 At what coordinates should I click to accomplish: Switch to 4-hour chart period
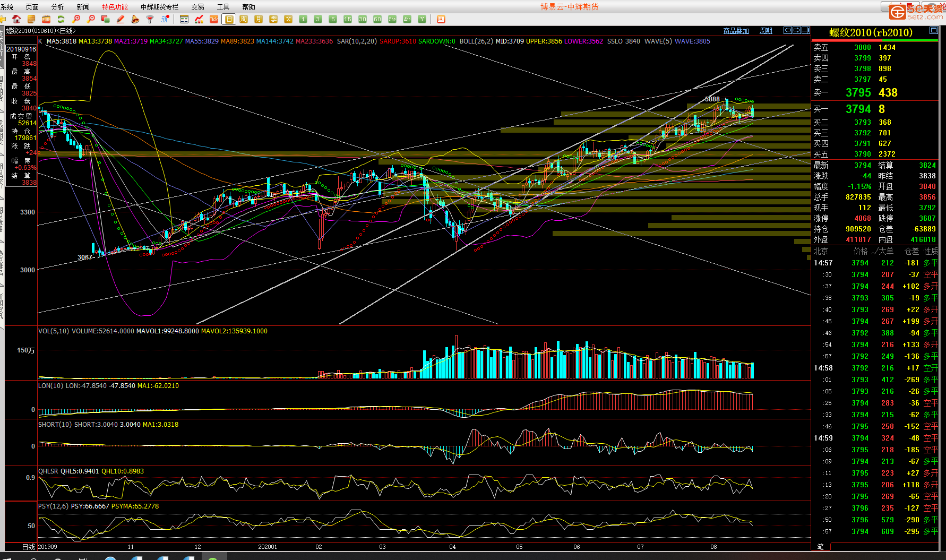coord(407,19)
